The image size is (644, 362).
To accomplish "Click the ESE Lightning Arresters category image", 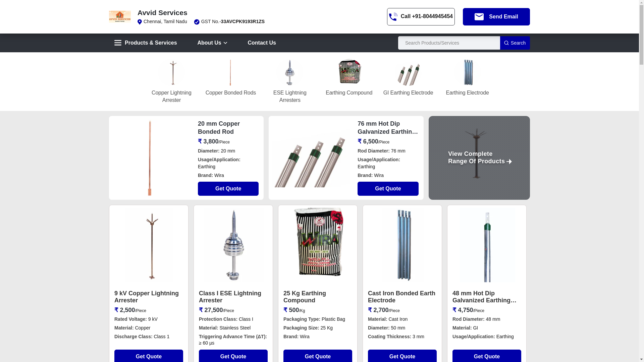I will [x=290, y=72].
